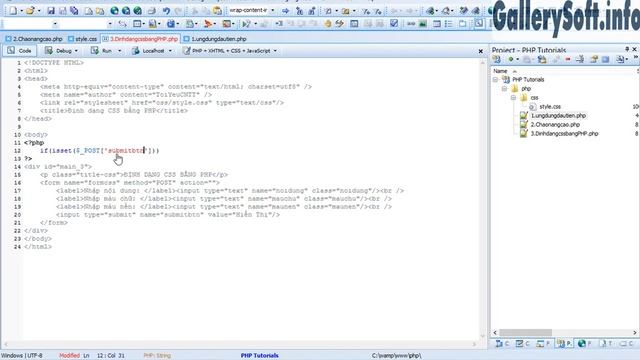Click the blue checkbox form icon
640x360 pixels.
[394, 24]
